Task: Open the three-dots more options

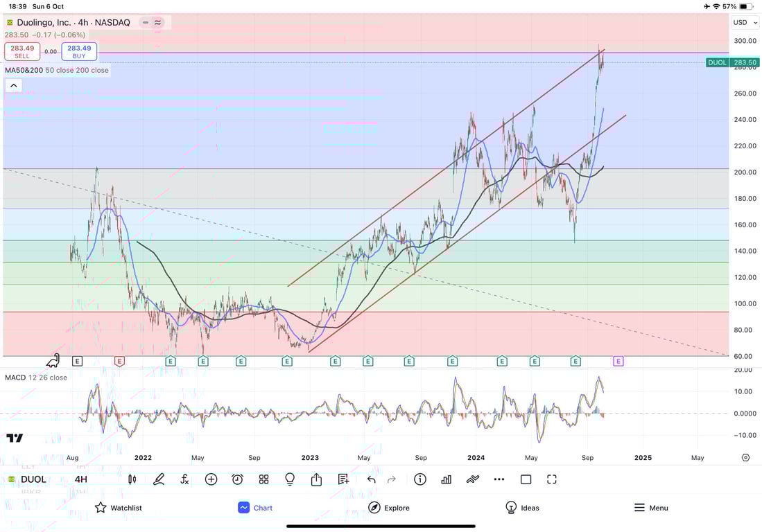Action: pyautogui.click(x=499, y=479)
